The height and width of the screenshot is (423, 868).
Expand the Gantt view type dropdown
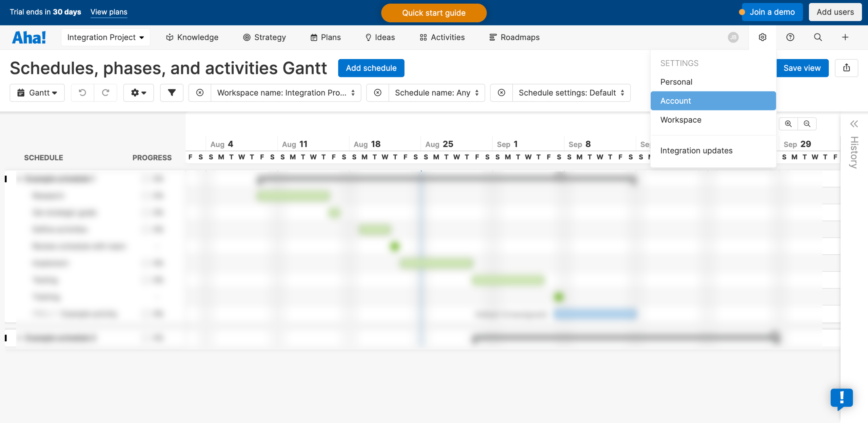[37, 93]
